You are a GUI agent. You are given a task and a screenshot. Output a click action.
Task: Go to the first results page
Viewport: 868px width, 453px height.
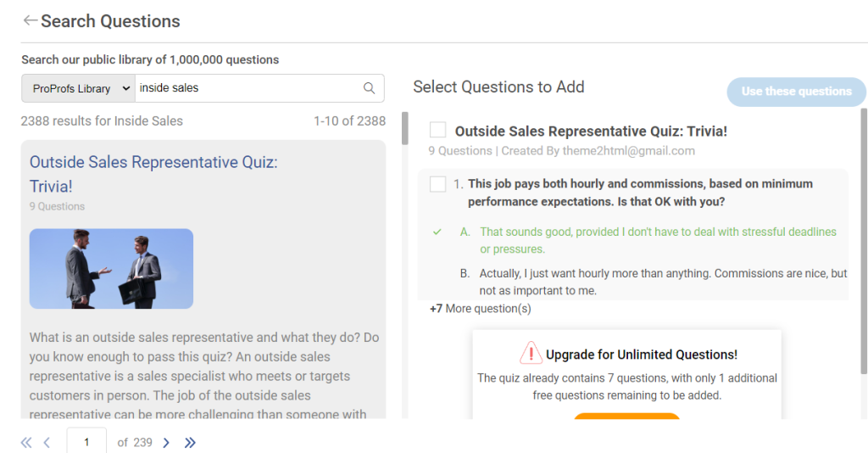26,442
